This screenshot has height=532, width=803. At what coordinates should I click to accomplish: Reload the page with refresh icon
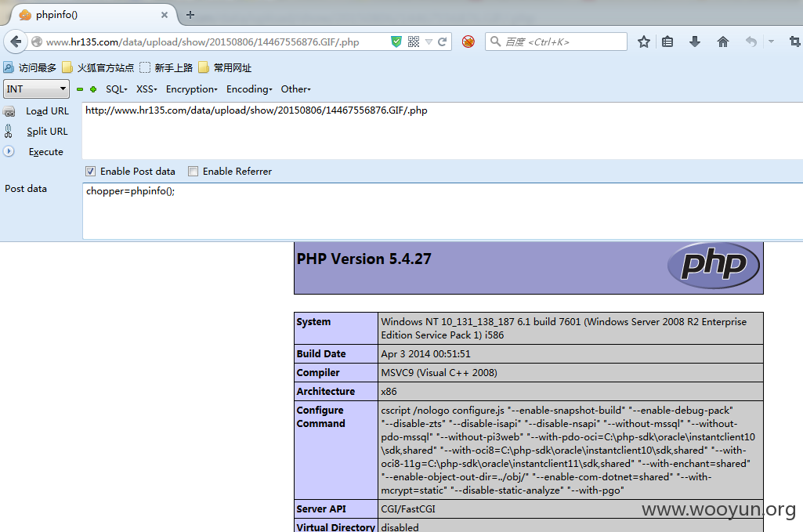(443, 42)
